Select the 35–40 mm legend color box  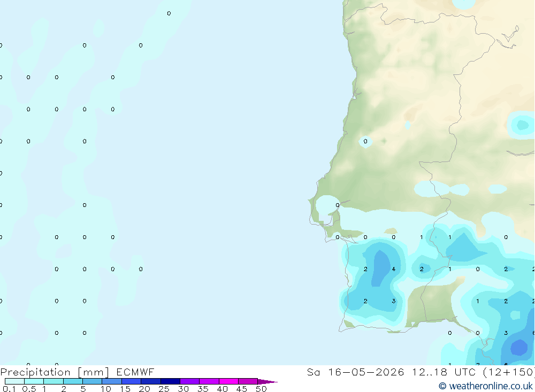pos(209,381)
